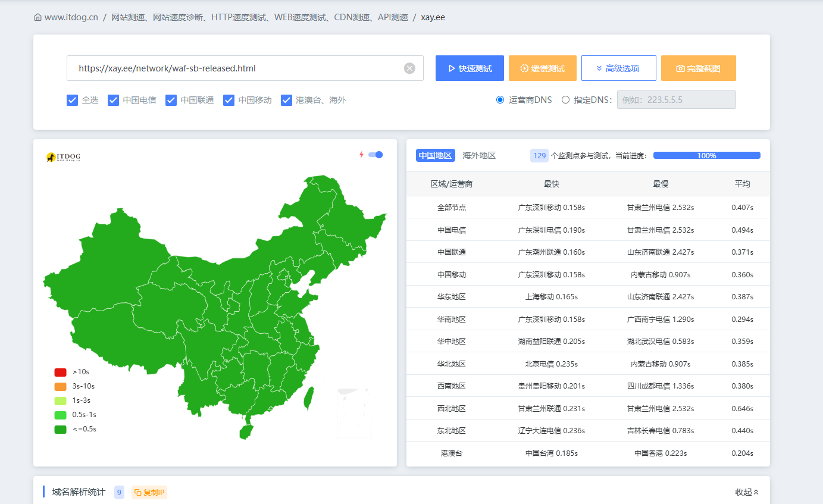Select the 指定DNS radio button

click(x=565, y=100)
